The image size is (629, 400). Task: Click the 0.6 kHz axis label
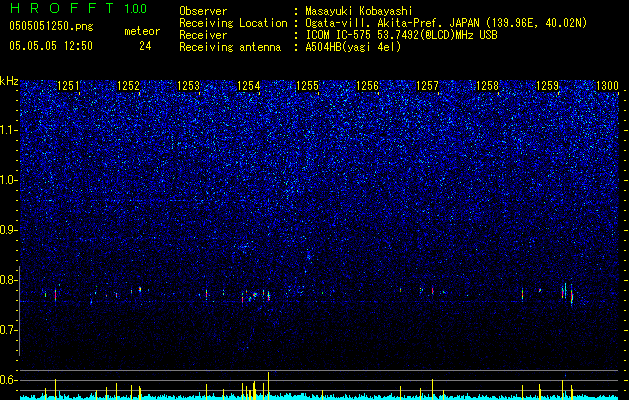[x=9, y=380]
